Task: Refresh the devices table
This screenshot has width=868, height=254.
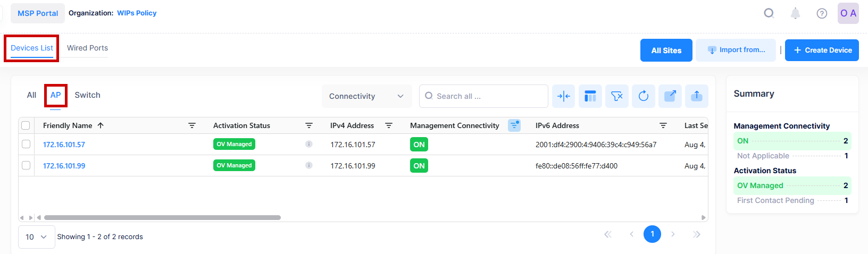Action: (643, 96)
